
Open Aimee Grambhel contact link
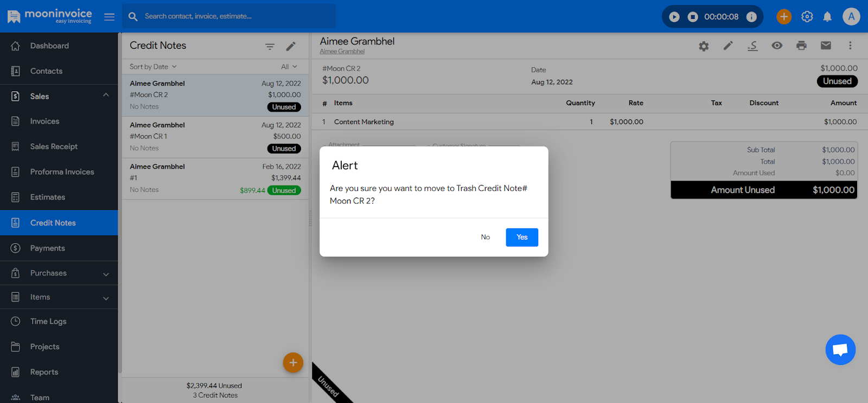[342, 52]
